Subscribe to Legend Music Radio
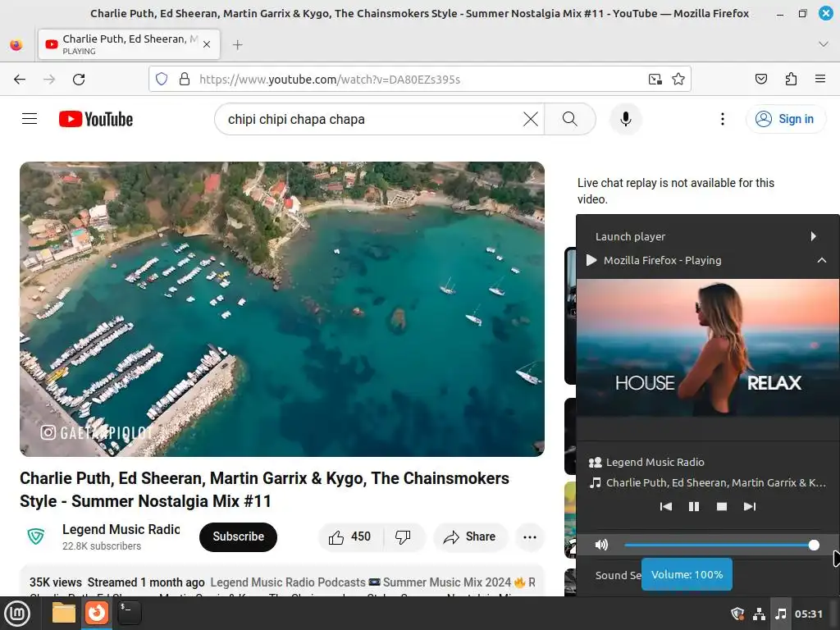 pyautogui.click(x=239, y=536)
